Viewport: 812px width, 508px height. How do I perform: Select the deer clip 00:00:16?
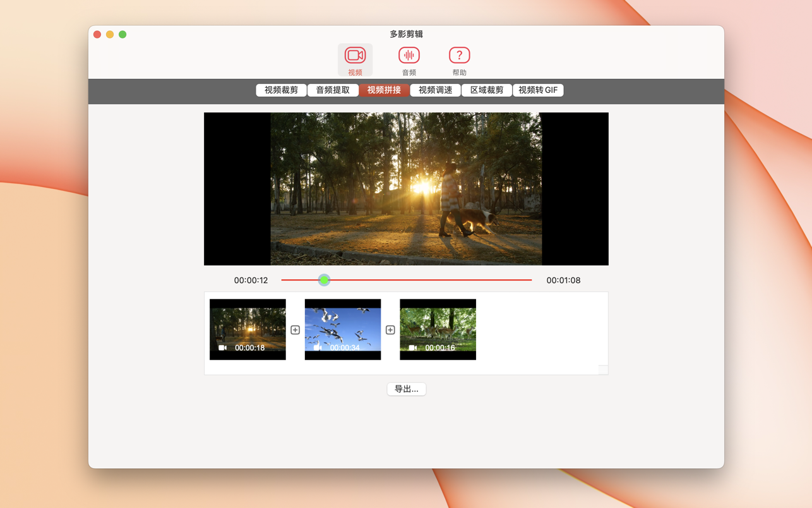pyautogui.click(x=438, y=330)
